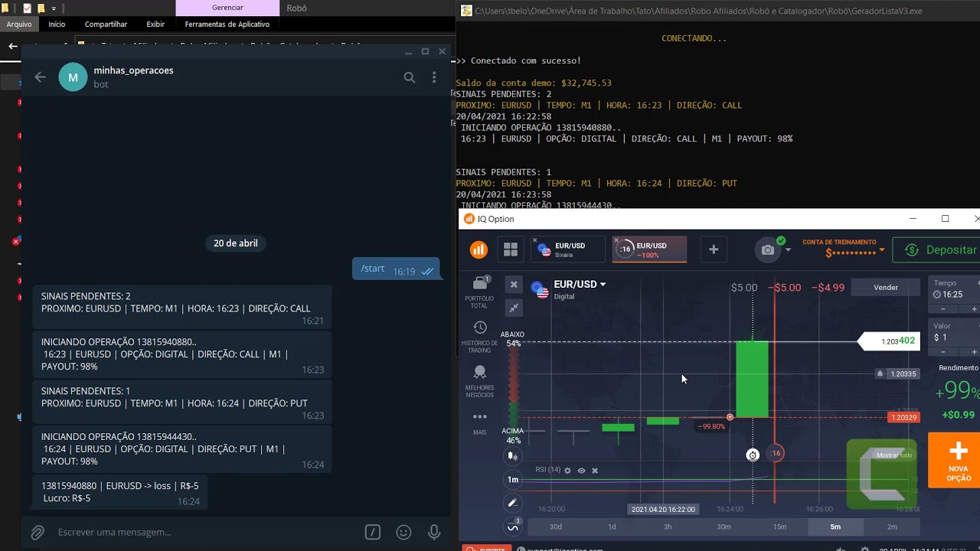Viewport: 980px width, 551px height.
Task: Select the 30m chart range
Action: [x=724, y=527]
